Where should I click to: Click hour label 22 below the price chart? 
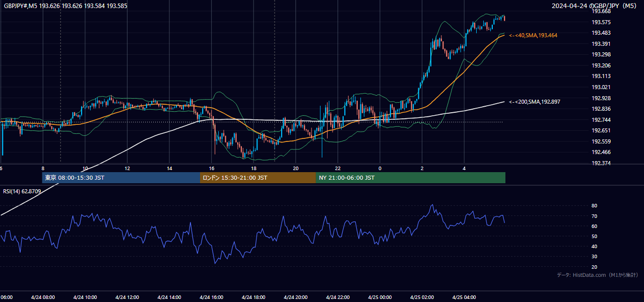click(x=338, y=168)
